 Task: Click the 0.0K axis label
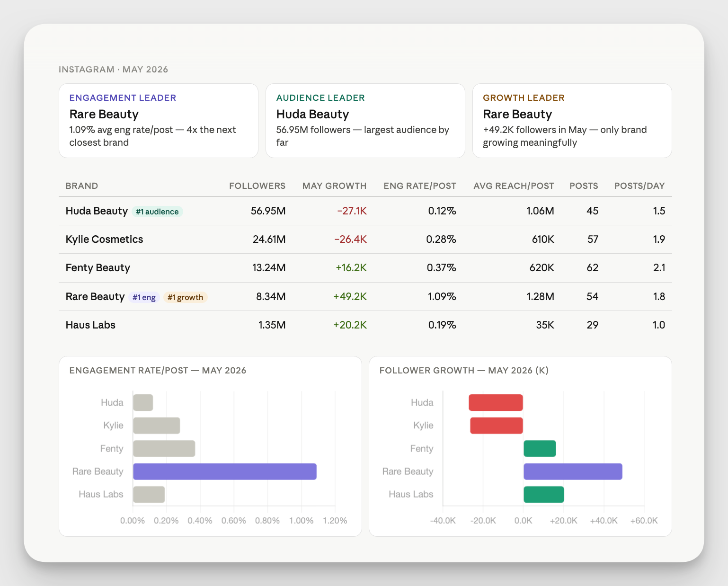coord(524,521)
